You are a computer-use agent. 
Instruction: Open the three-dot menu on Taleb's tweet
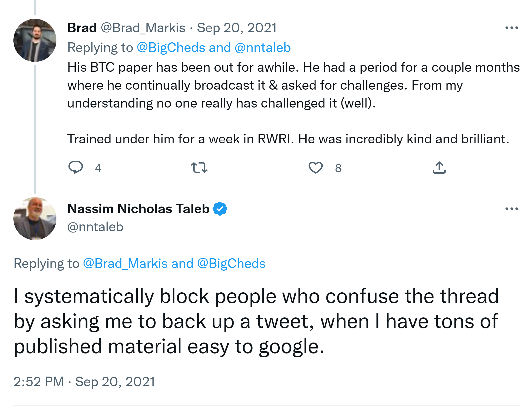pos(512,209)
